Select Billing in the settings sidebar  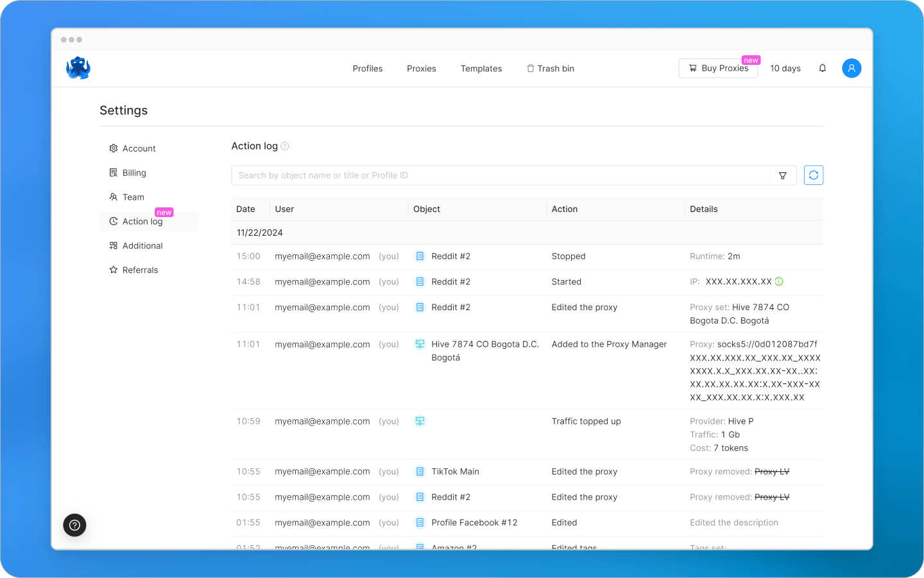coord(133,172)
